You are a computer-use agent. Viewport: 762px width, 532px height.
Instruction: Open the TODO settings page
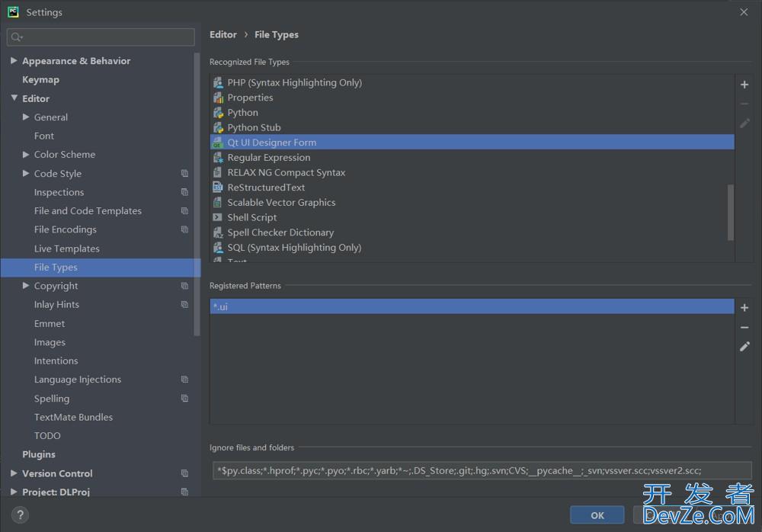pos(47,436)
